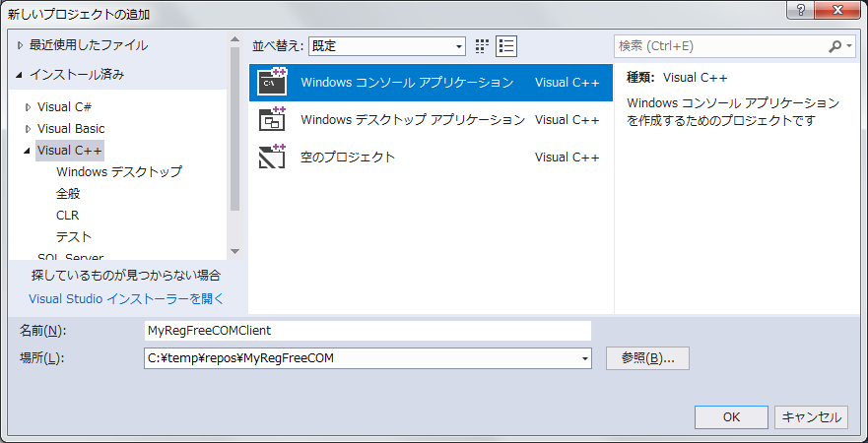Click the Windows console application template icon
Image resolution: width=868 pixels, height=443 pixels.
pos(272,82)
